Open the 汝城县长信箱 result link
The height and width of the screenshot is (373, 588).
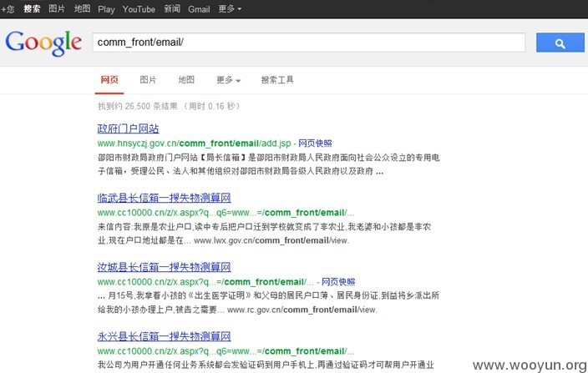coord(165,267)
